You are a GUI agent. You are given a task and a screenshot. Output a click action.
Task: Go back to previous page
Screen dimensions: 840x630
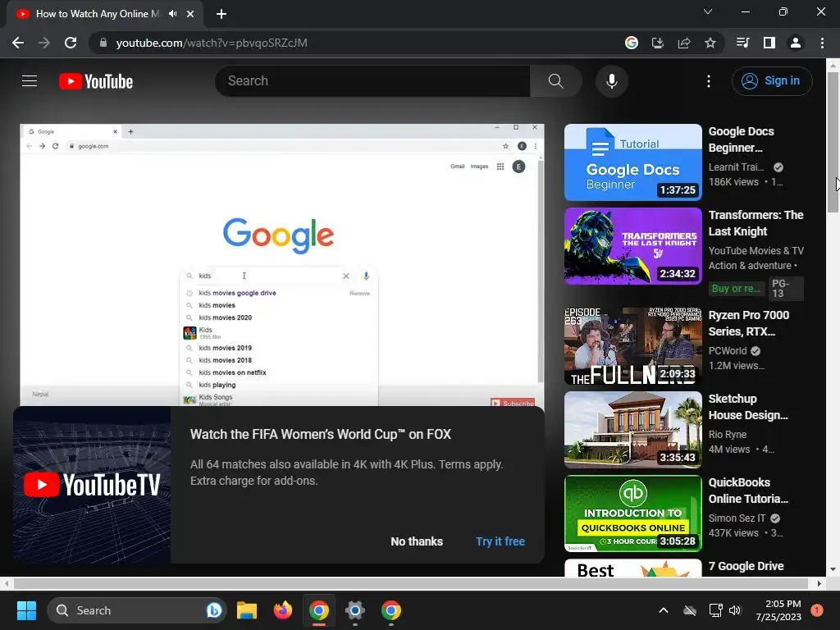coord(18,43)
